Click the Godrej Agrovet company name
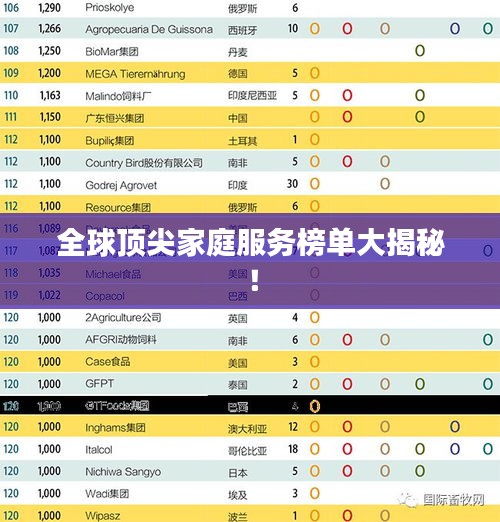The height and width of the screenshot is (522, 500). 121,185
